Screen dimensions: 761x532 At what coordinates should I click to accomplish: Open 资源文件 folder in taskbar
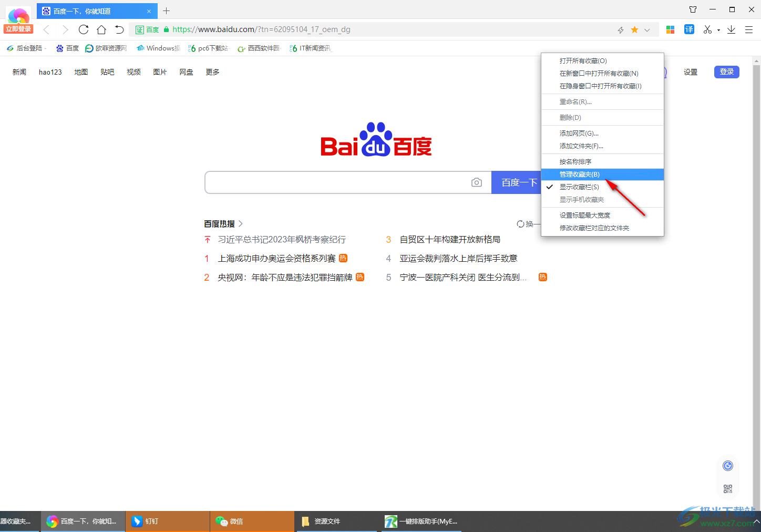336,521
